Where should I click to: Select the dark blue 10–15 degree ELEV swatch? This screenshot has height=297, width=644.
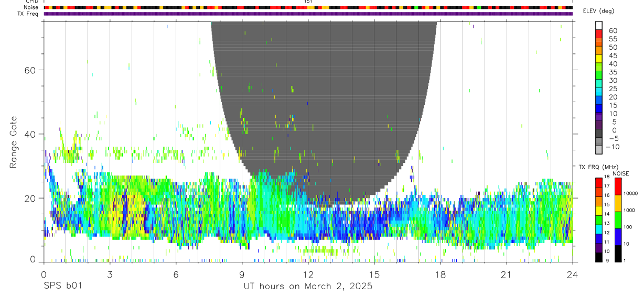point(599,109)
